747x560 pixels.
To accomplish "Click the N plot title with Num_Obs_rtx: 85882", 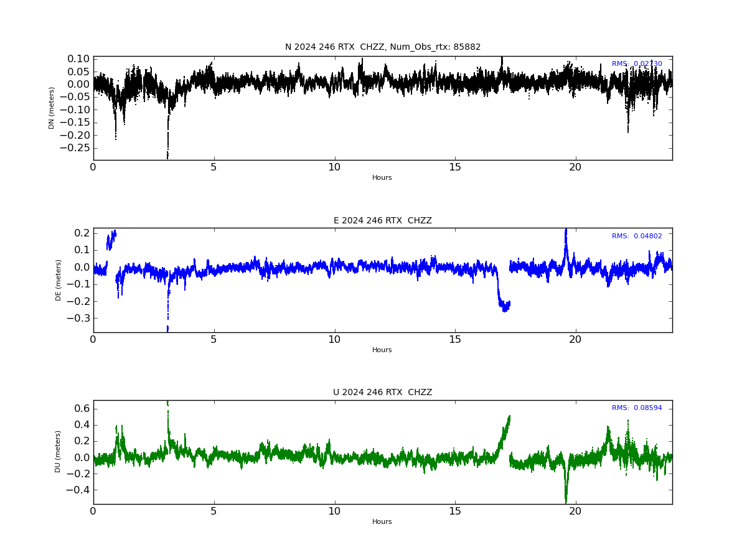I will click(x=383, y=47).
